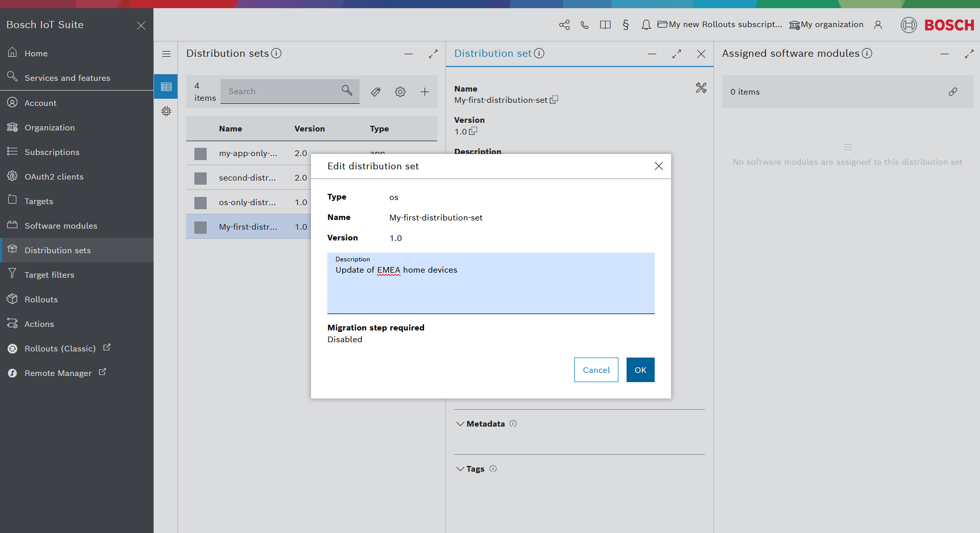980x533 pixels.
Task: Click the Bosch logo
Action: (938, 25)
